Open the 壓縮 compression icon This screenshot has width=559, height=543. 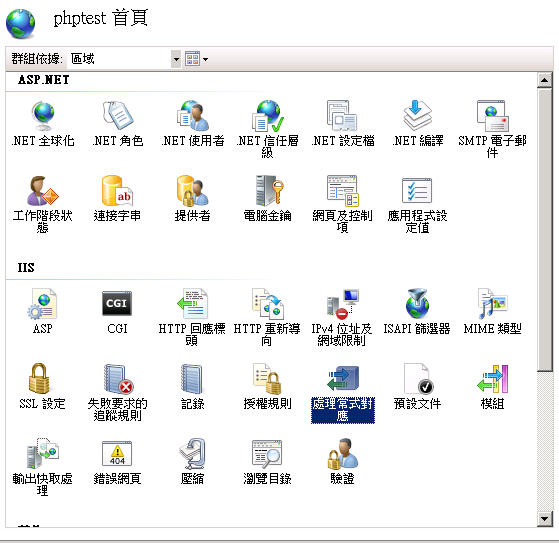click(192, 454)
